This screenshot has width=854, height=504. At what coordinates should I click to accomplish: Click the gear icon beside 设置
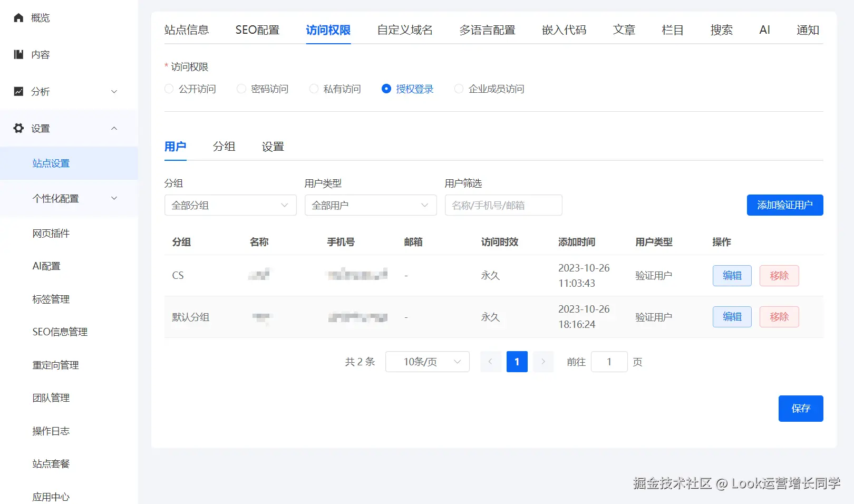(x=18, y=128)
